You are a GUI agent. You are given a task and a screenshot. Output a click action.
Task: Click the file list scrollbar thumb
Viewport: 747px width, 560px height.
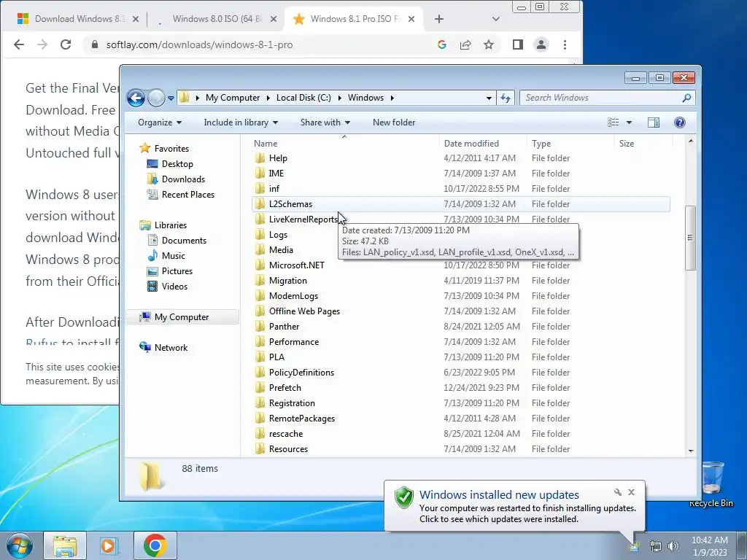coord(690,238)
